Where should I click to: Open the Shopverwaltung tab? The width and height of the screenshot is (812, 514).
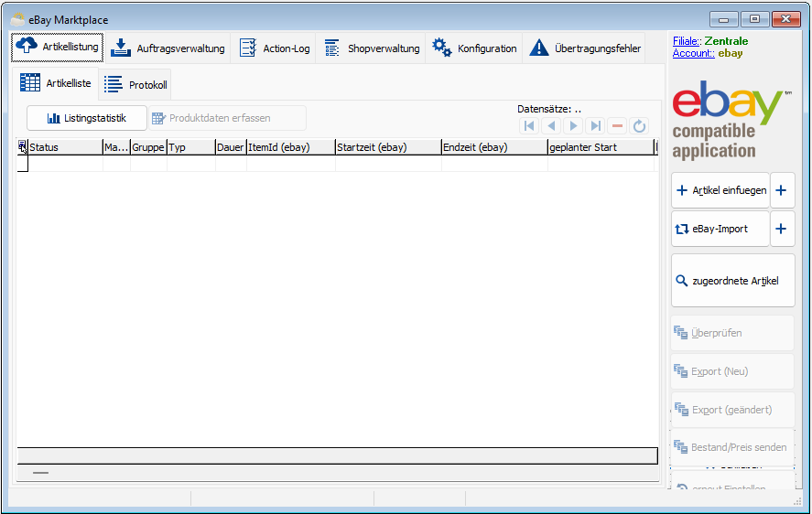point(372,48)
